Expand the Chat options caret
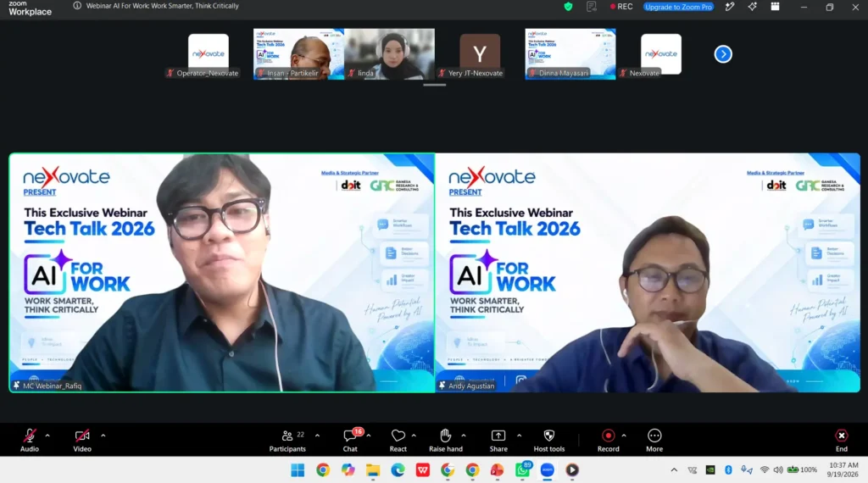 pyautogui.click(x=369, y=436)
